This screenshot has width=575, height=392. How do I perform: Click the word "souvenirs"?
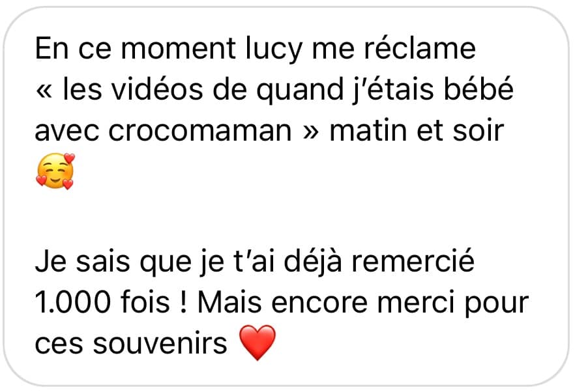[160, 344]
